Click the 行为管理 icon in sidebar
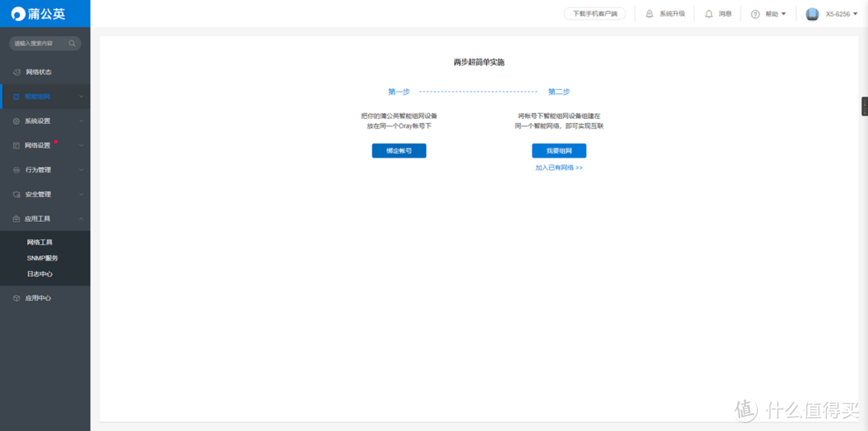Screen dimensions: 868x431 pyautogui.click(x=16, y=170)
